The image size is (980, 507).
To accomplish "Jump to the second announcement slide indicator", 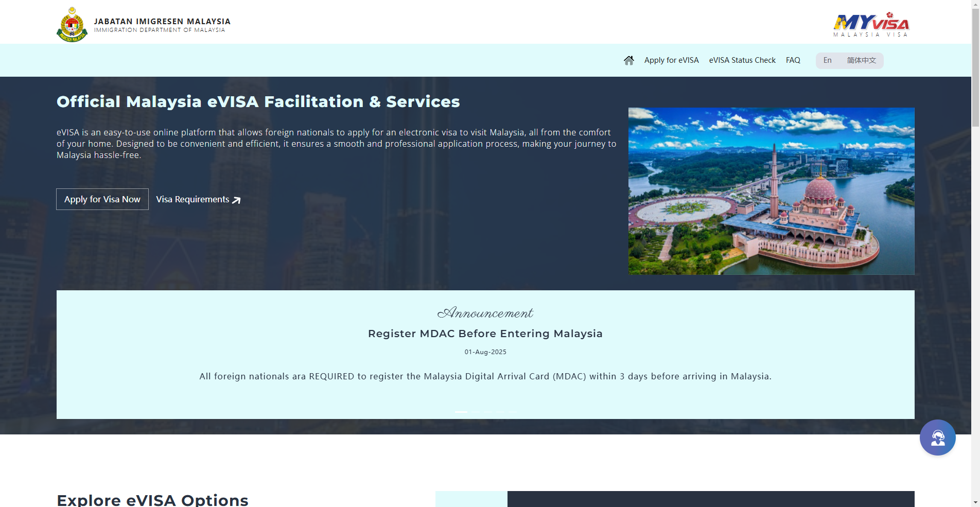I will [x=476, y=412].
